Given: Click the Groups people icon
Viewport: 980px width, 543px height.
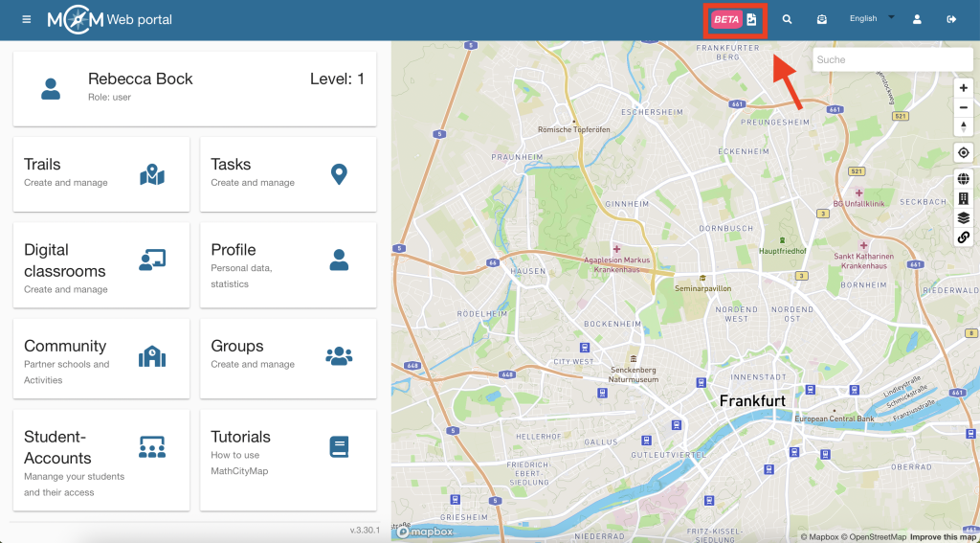Looking at the screenshot, I should click(x=339, y=356).
